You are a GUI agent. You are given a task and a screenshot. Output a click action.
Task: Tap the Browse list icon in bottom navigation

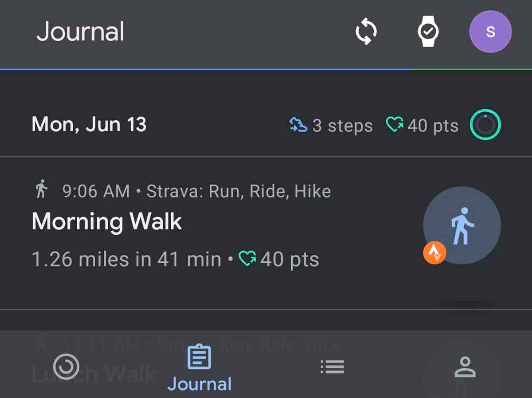tap(332, 366)
